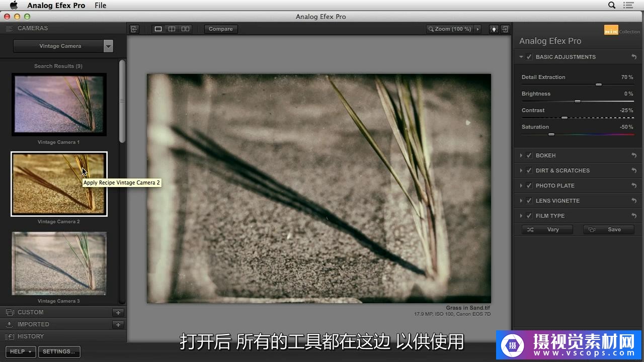Click the lightbulb background color icon

tap(494, 29)
